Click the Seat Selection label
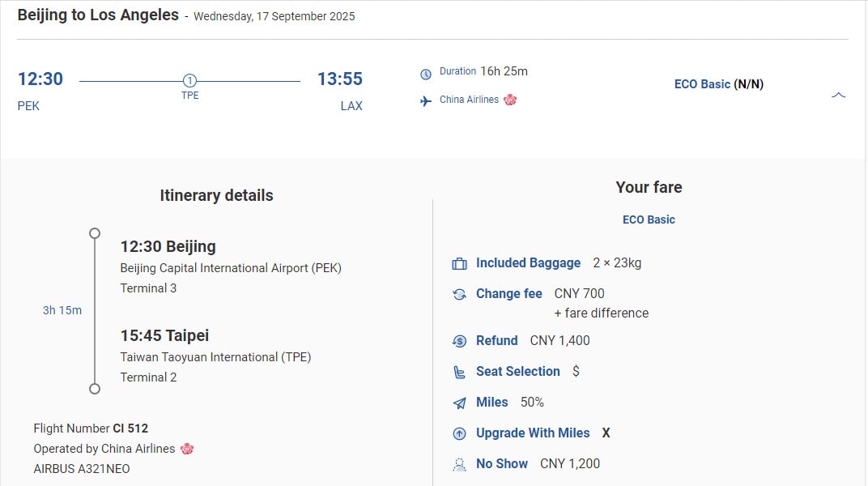This screenshot has height=486, width=868. pyautogui.click(x=517, y=372)
